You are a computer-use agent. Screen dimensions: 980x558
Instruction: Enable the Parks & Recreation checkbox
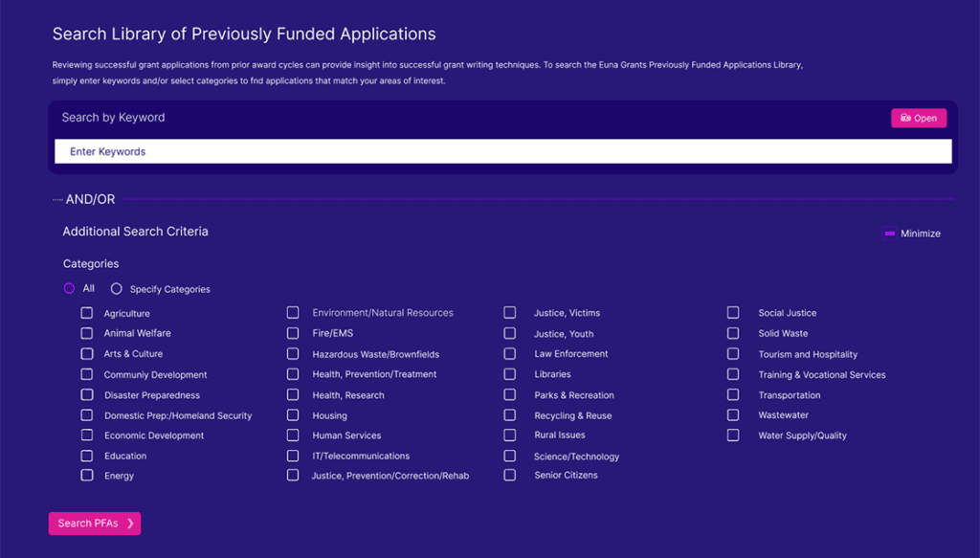click(x=510, y=394)
